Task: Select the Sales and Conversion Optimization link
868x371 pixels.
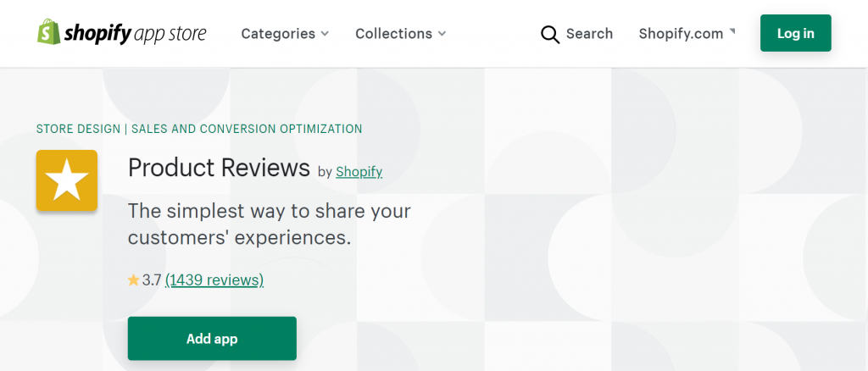Action: 247,129
